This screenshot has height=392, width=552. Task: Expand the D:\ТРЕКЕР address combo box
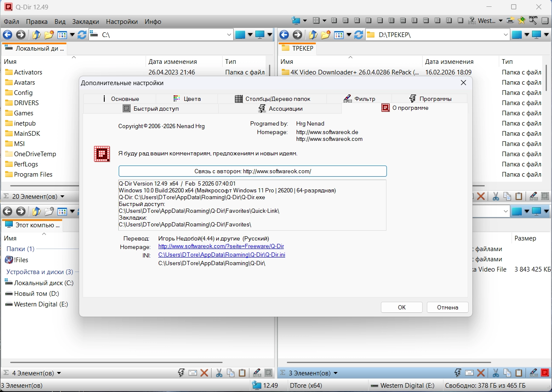(506, 35)
